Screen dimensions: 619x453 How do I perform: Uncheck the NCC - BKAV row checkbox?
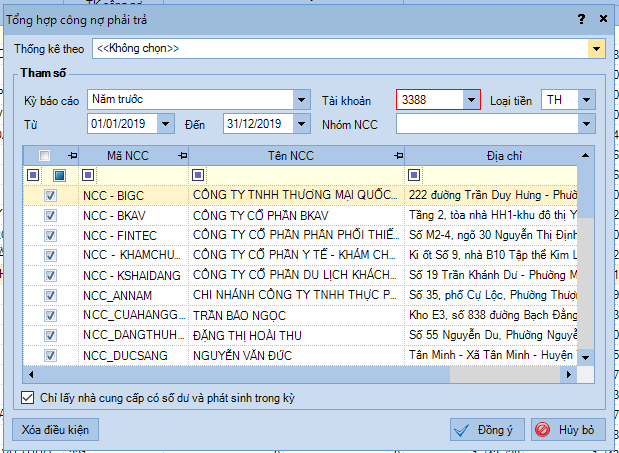click(50, 215)
